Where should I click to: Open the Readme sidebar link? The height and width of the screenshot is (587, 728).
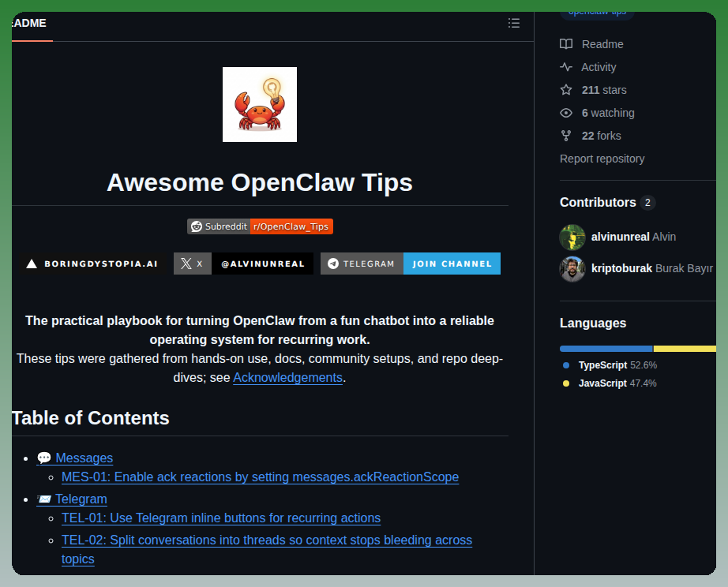tap(602, 44)
